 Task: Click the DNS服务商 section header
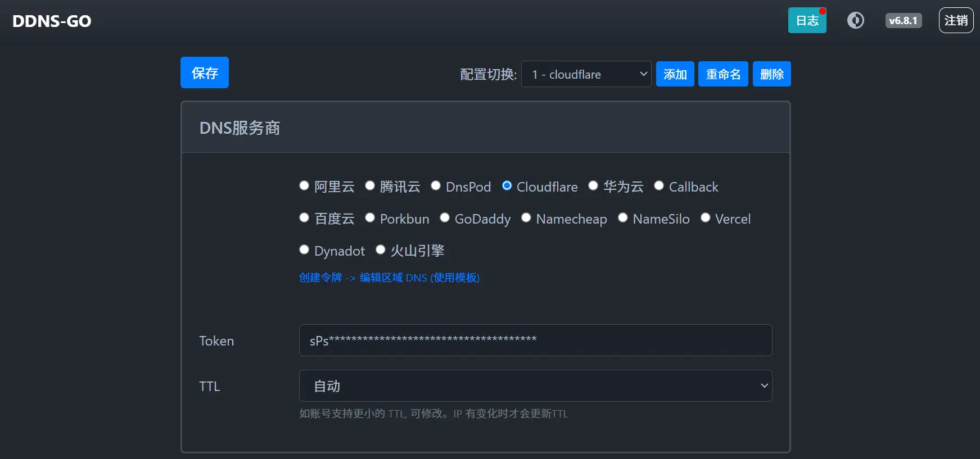coord(486,128)
